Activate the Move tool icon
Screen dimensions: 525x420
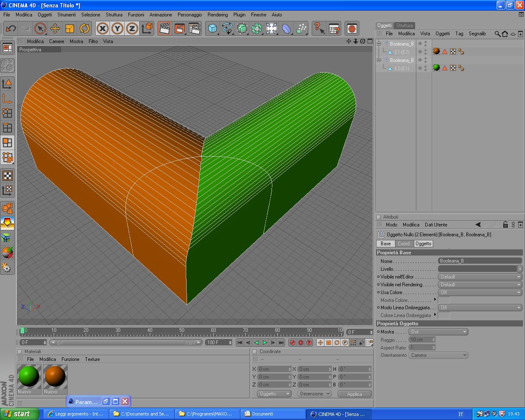(x=55, y=28)
